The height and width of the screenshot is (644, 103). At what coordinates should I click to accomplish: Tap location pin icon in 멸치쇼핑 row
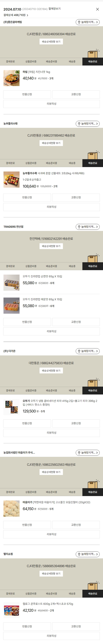point(79,554)
